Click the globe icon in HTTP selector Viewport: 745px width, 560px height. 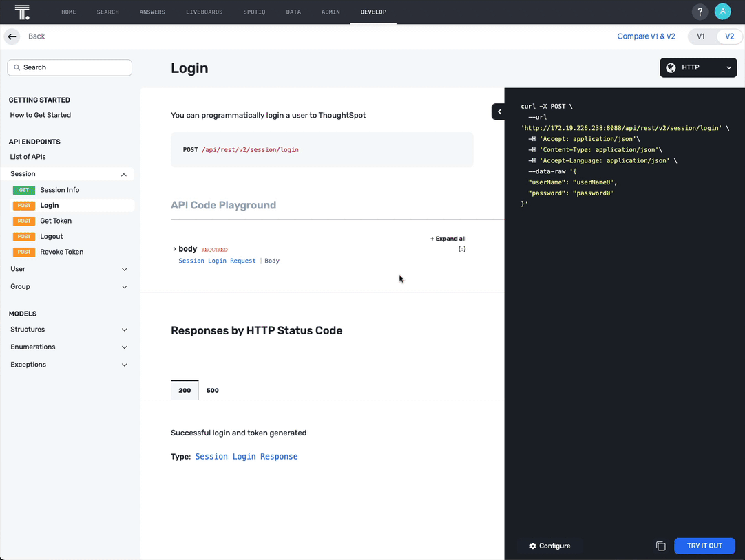click(671, 68)
